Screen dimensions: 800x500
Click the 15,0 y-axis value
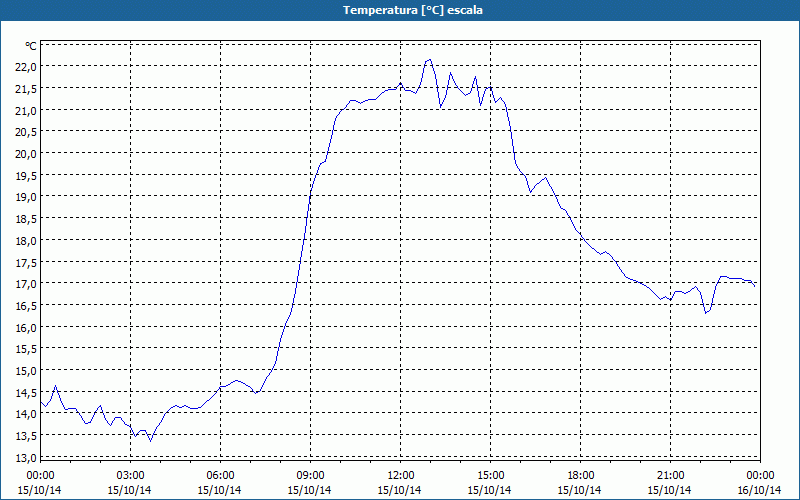point(26,371)
